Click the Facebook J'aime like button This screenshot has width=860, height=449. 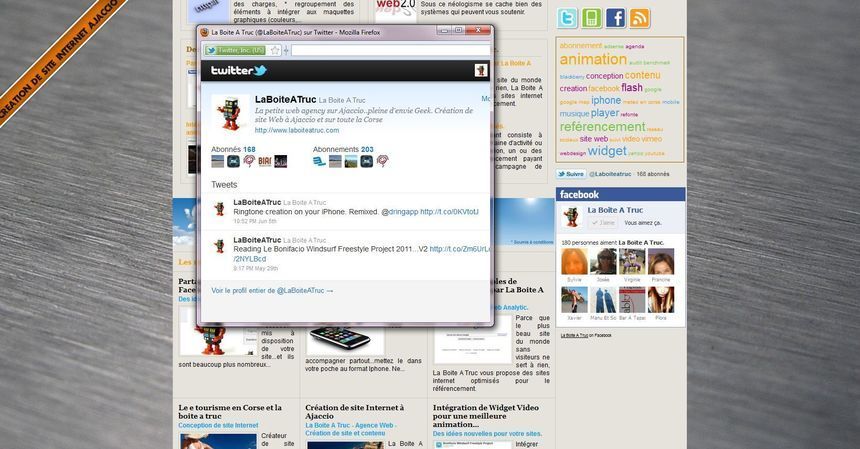tap(605, 223)
